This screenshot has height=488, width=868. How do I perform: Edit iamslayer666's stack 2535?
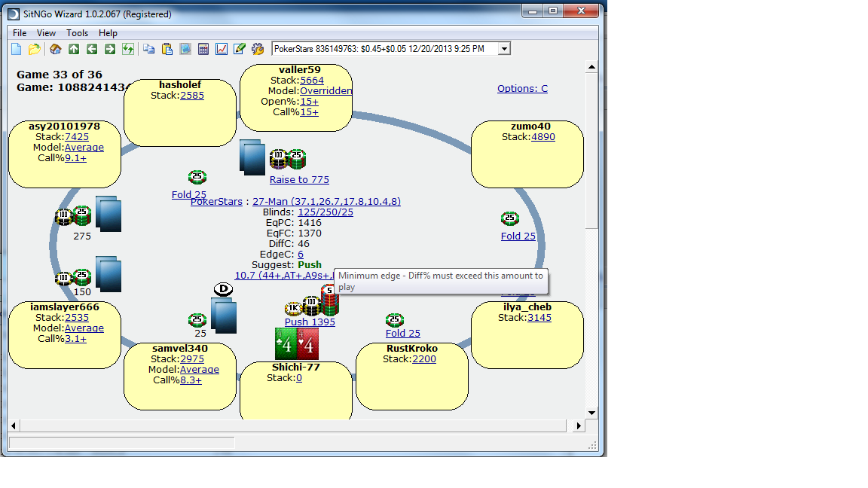click(x=77, y=318)
